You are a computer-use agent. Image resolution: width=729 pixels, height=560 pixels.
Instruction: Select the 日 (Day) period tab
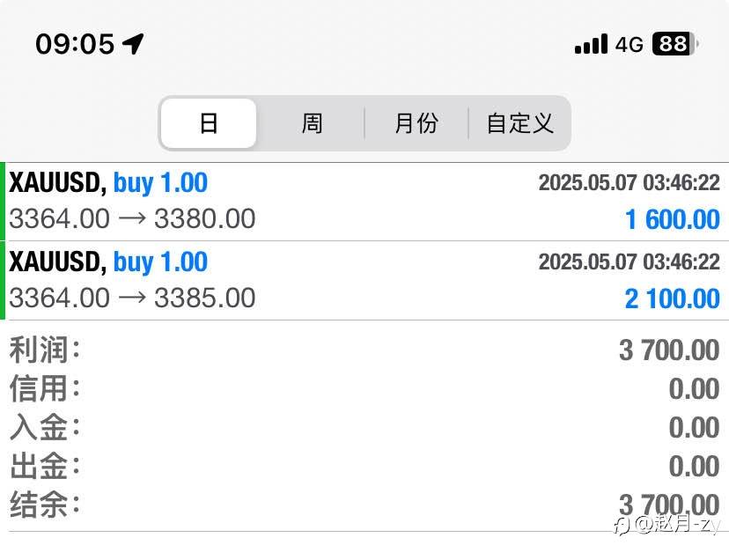click(x=209, y=123)
